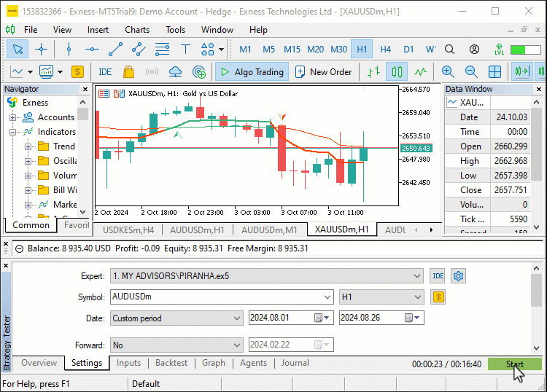Open the signals broadcast icon

152,72
